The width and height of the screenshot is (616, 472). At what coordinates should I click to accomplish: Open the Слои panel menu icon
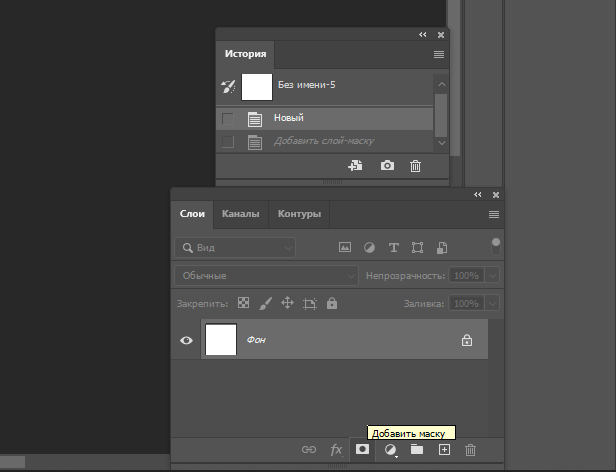494,214
